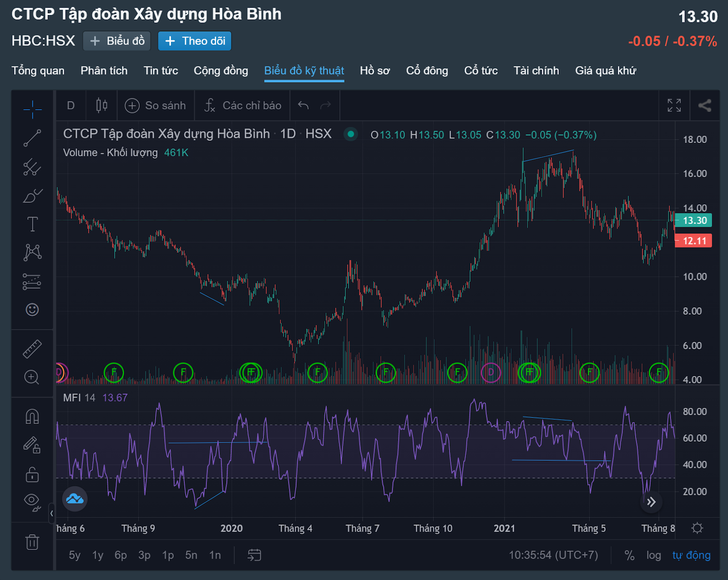Switch to the Cộng đồng tab
Image resolution: width=728 pixels, height=580 pixels.
pyautogui.click(x=221, y=71)
